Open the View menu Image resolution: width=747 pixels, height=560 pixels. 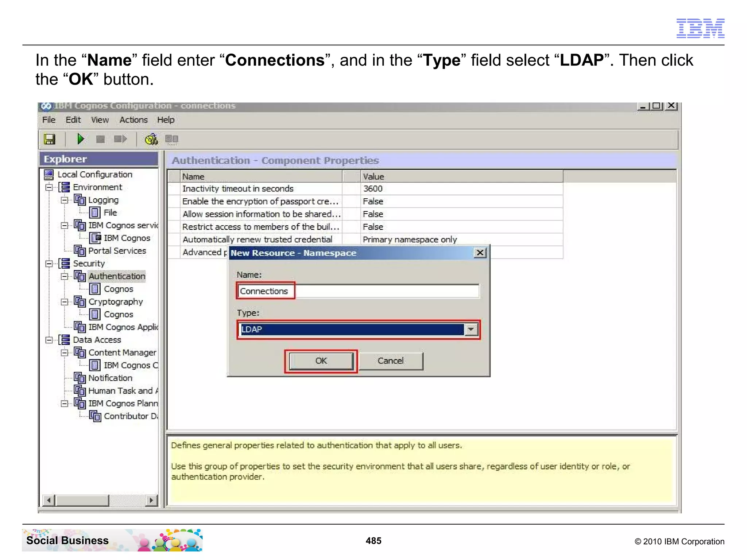[x=100, y=120]
